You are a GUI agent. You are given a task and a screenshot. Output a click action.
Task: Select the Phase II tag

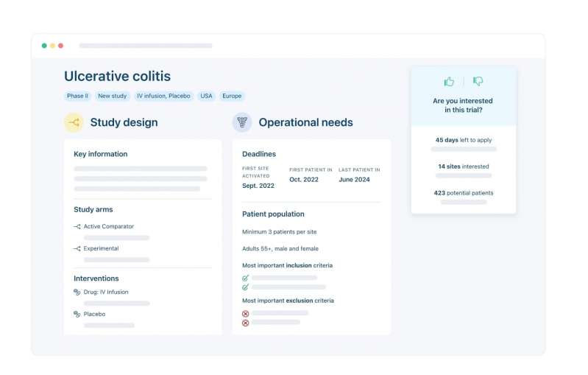pyautogui.click(x=77, y=96)
